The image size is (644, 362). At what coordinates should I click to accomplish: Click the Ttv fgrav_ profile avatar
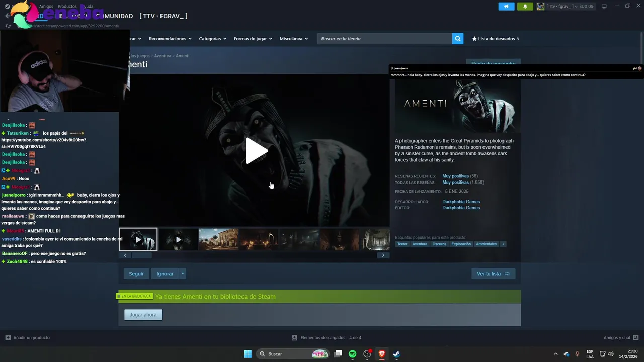(x=540, y=6)
